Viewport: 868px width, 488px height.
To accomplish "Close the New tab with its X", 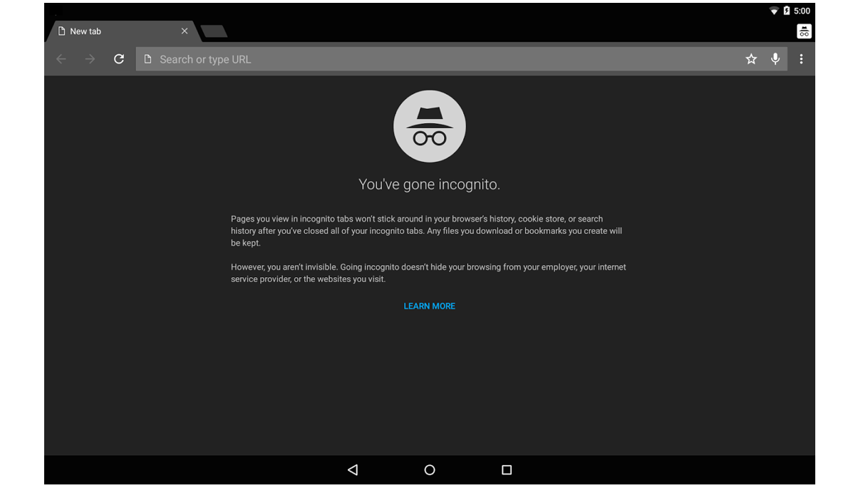I will coord(185,31).
